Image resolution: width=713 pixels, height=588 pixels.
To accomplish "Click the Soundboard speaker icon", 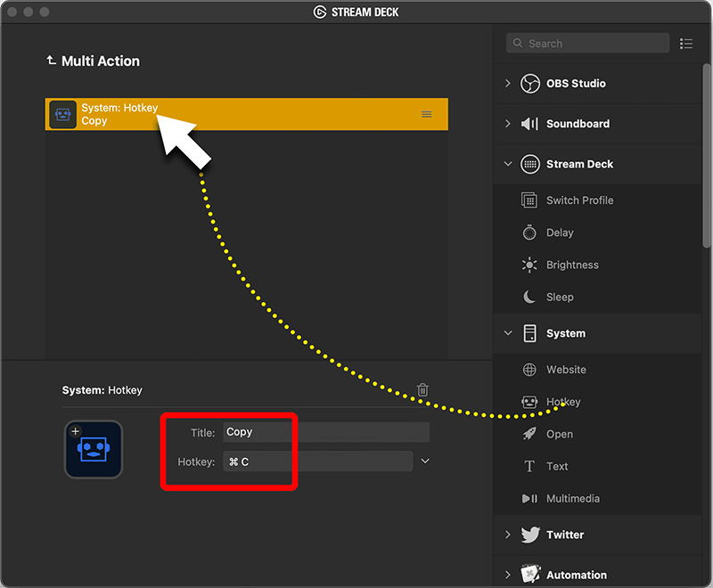I will coord(529,124).
